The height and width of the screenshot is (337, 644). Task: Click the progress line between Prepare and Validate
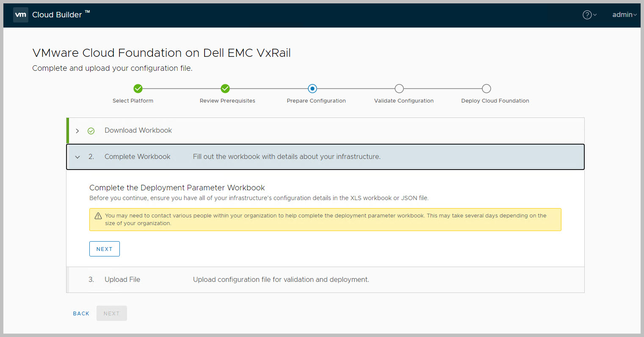356,89
